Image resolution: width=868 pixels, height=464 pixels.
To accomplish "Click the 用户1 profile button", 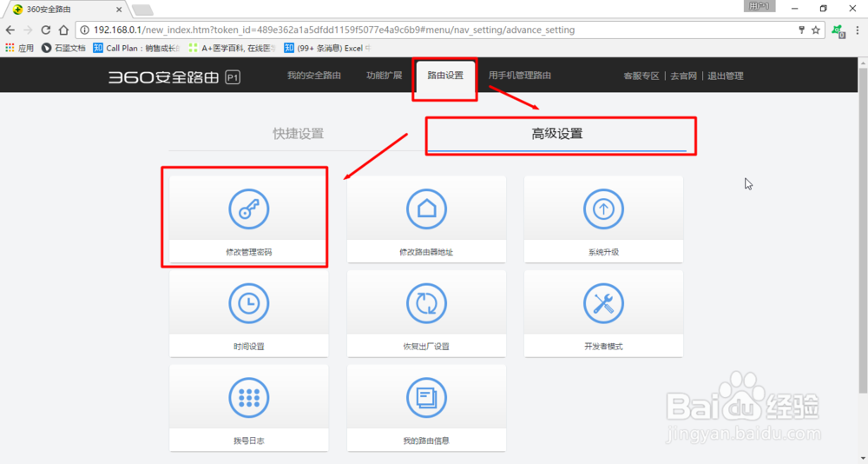I will (759, 6).
